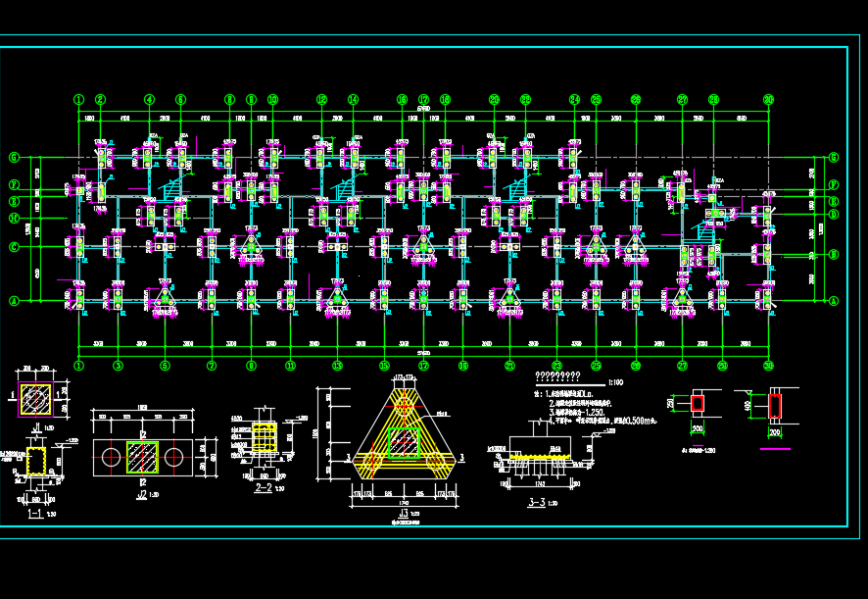Click the green column square in triangular J3 detail
Image resolution: width=868 pixels, height=599 pixels.
[x=404, y=443]
